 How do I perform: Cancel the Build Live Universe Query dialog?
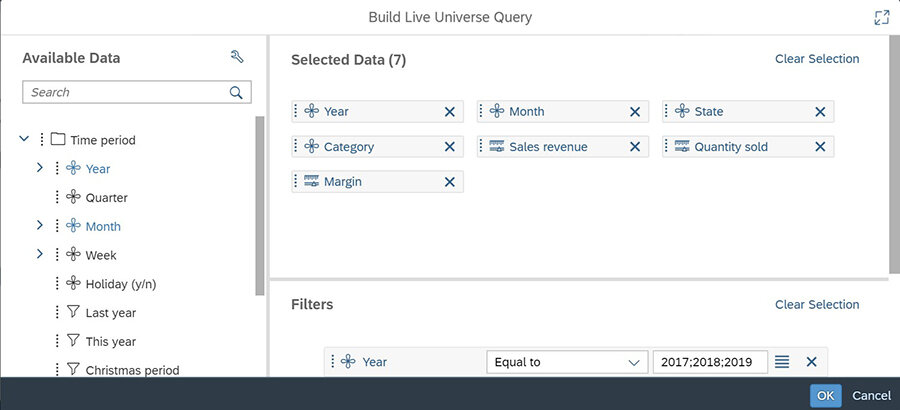click(871, 396)
